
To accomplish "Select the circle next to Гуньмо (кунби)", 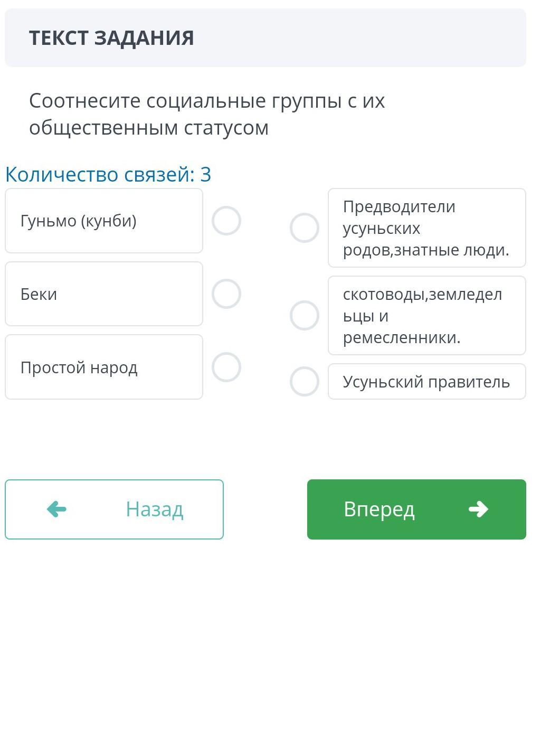I will 226,221.
